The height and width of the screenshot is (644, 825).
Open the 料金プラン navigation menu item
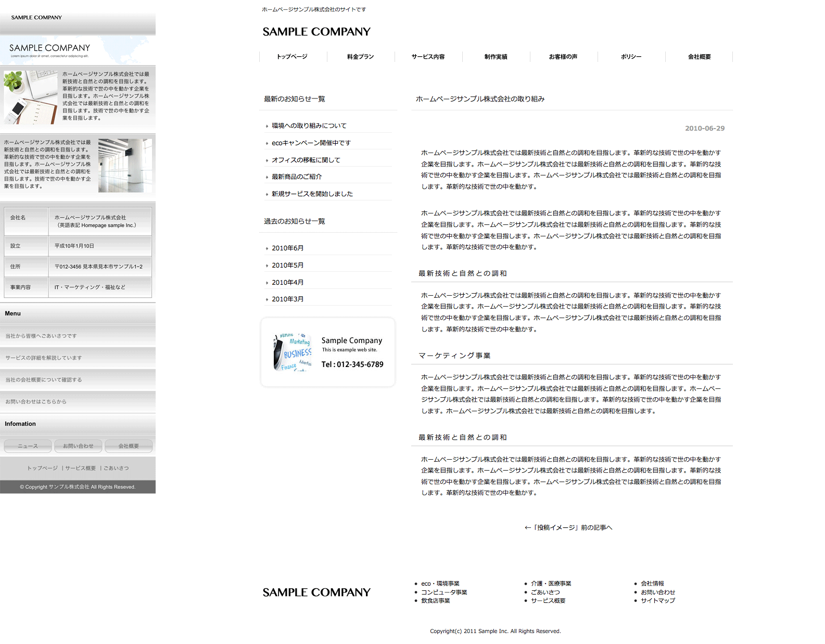point(360,57)
